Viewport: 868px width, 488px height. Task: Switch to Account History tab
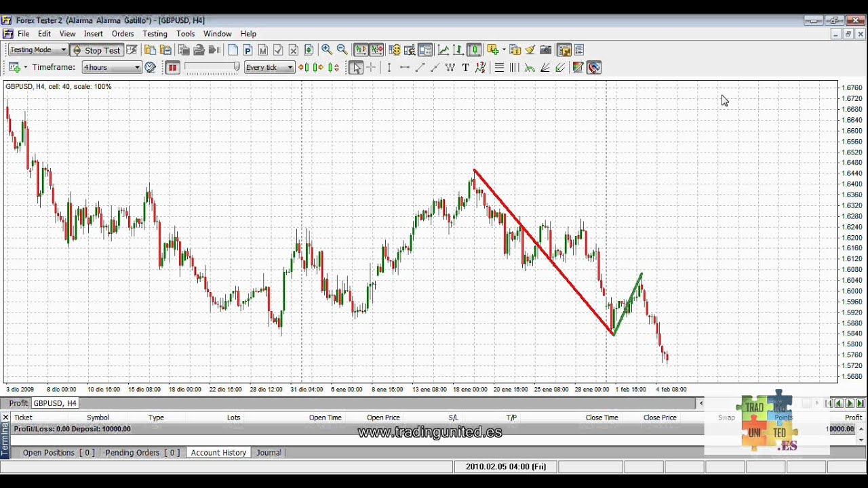click(x=218, y=453)
